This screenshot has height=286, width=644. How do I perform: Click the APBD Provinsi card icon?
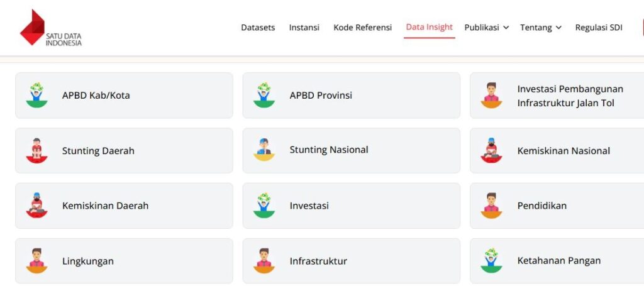pyautogui.click(x=264, y=96)
